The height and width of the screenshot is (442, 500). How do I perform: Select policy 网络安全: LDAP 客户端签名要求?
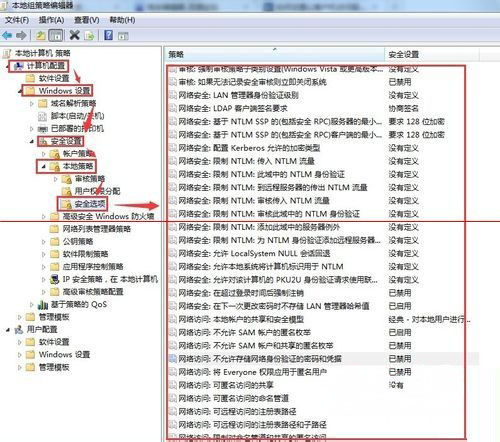point(233,108)
